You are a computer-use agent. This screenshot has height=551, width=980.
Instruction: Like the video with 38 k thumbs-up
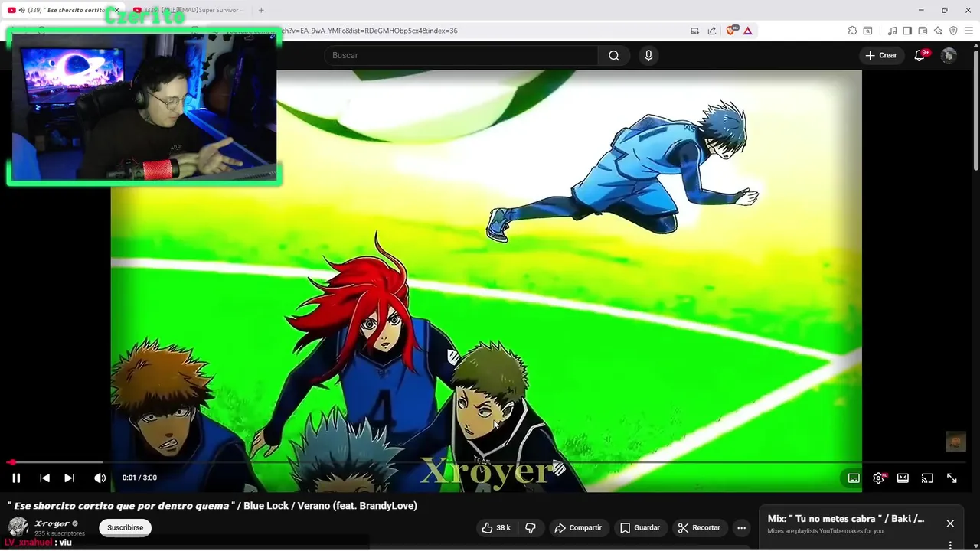coord(495,527)
